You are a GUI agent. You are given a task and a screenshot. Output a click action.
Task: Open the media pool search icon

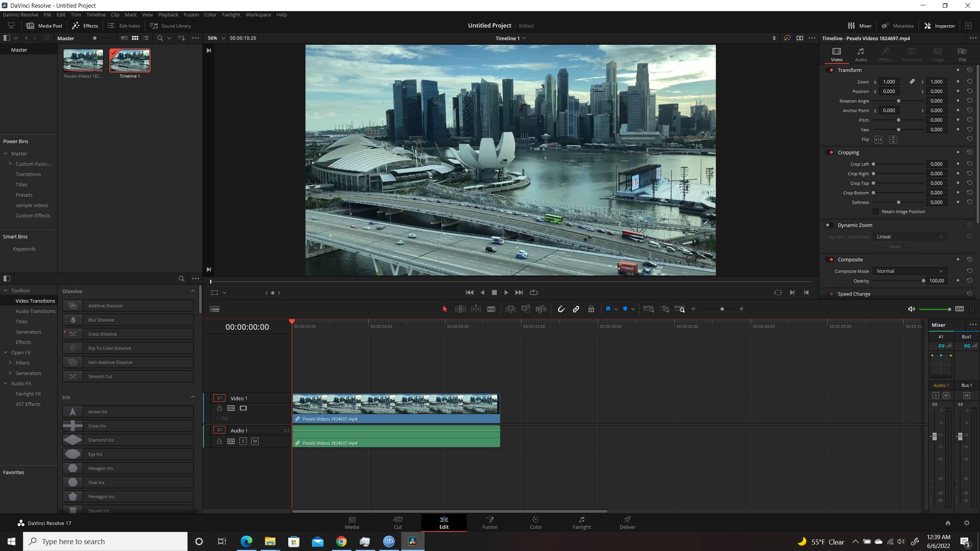point(160,38)
